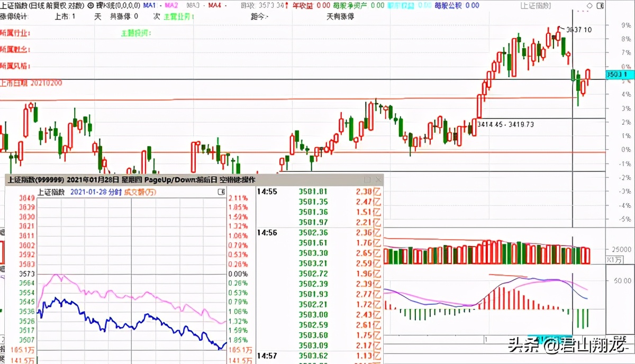Click the 2021-01-28 分时 label

click(x=96, y=192)
